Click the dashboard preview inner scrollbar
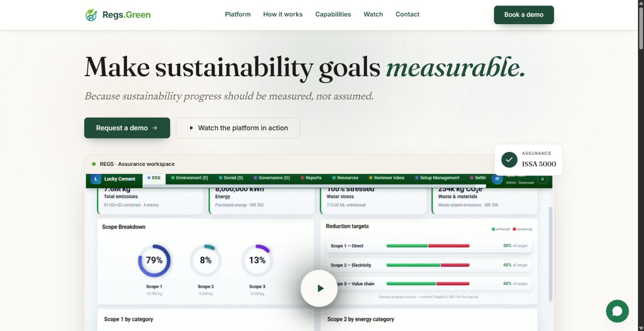Image resolution: width=644 pixels, height=331 pixels. click(551, 254)
